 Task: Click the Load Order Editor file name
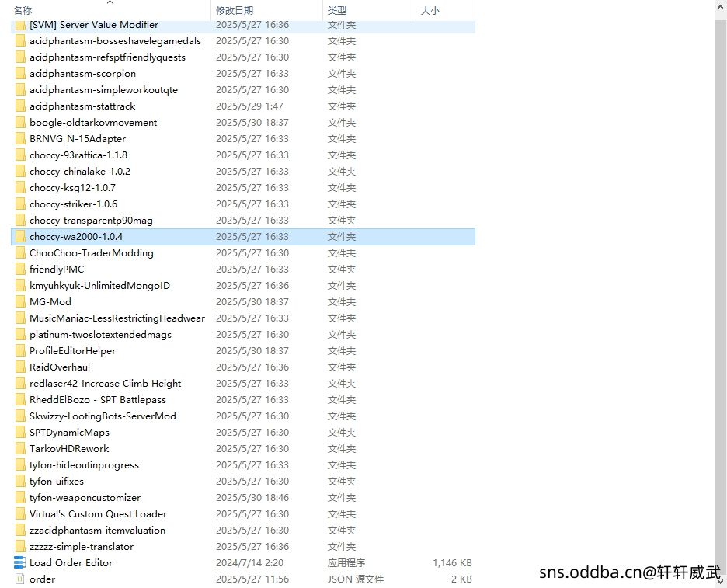point(71,563)
